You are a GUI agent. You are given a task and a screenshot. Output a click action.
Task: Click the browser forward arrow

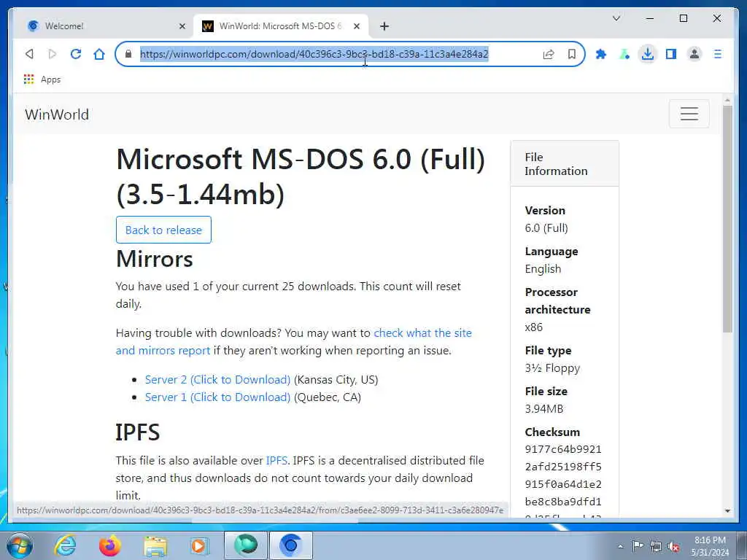[x=53, y=54]
